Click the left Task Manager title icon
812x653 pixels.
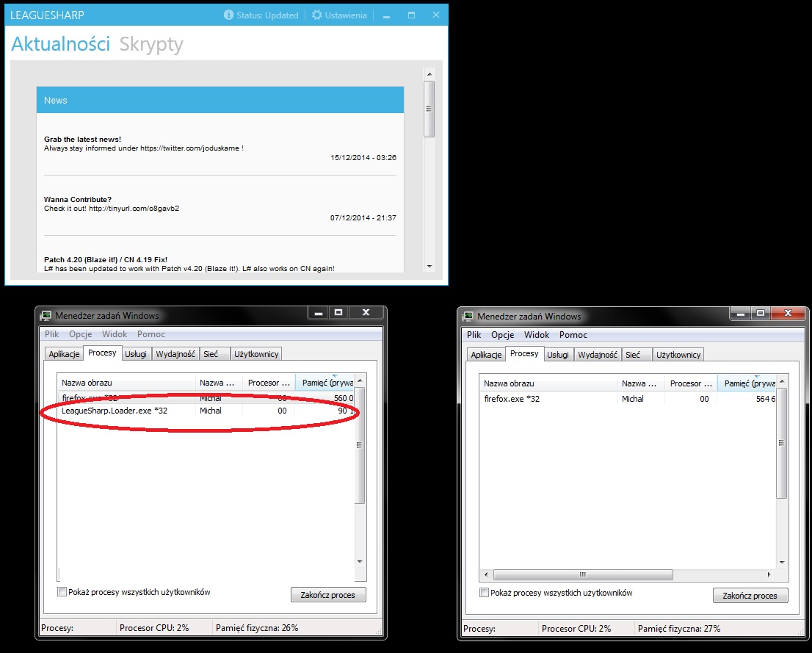(x=46, y=316)
